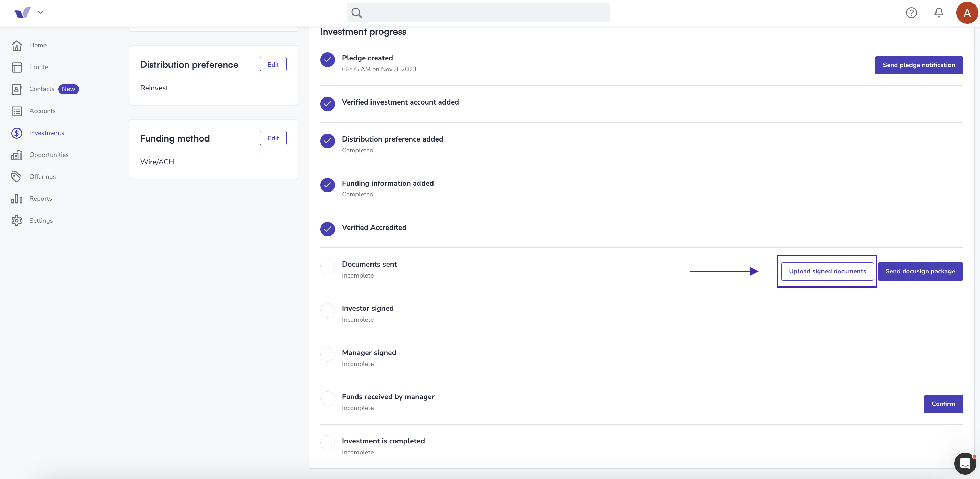The image size is (980, 479).
Task: Click the Home house icon
Action: click(x=17, y=45)
